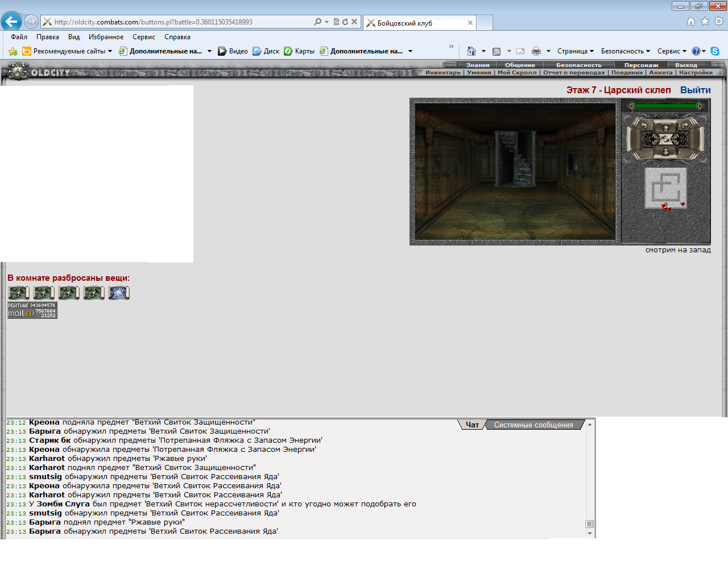This screenshot has width=728, height=582.
Task: Click the green health progress bar
Action: click(666, 106)
